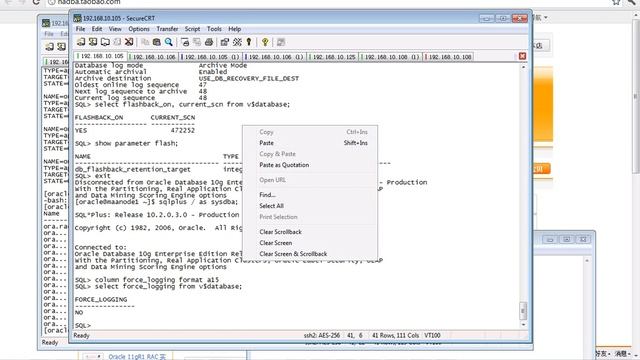The height and width of the screenshot is (360, 640).
Task: Choose Paste from the context menu
Action: point(310,143)
